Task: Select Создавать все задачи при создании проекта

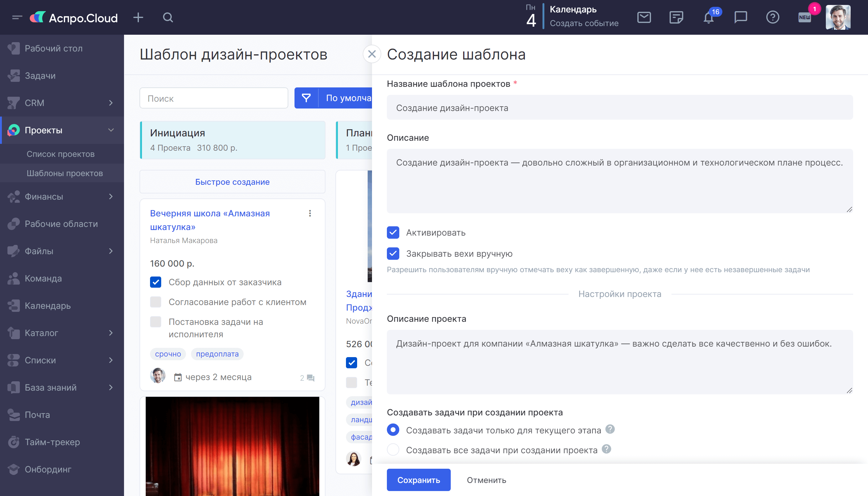Action: (x=393, y=450)
